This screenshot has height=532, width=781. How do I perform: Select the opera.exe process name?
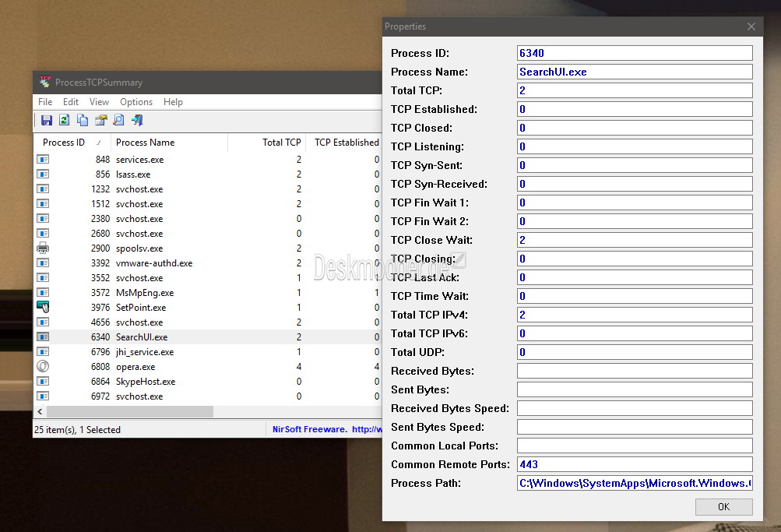135,367
